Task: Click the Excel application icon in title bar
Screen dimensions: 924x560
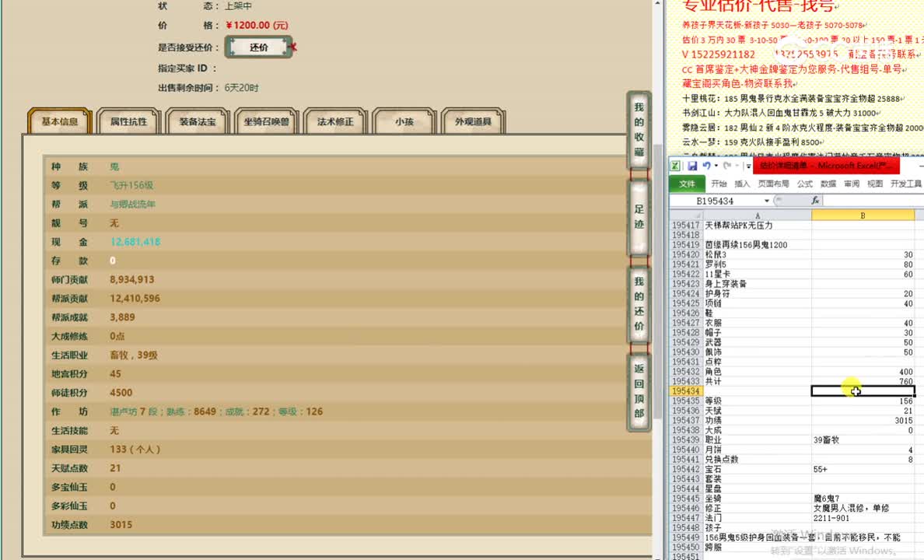Action: click(675, 166)
